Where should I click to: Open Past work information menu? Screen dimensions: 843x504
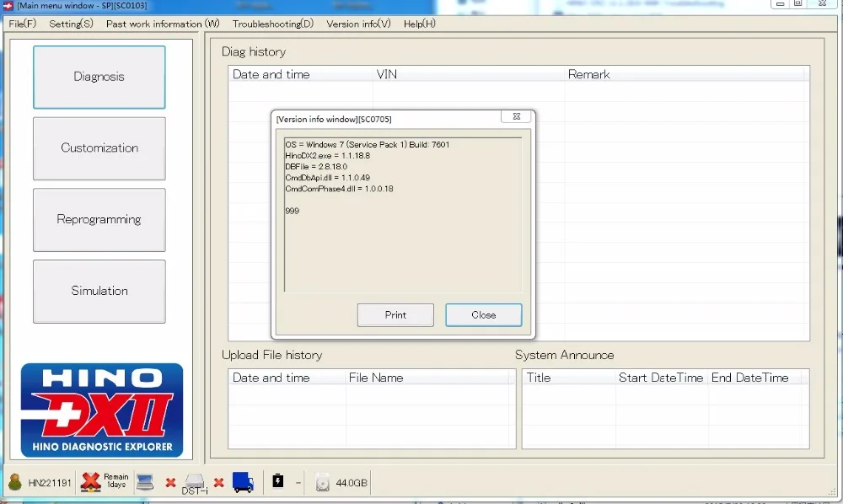(163, 24)
